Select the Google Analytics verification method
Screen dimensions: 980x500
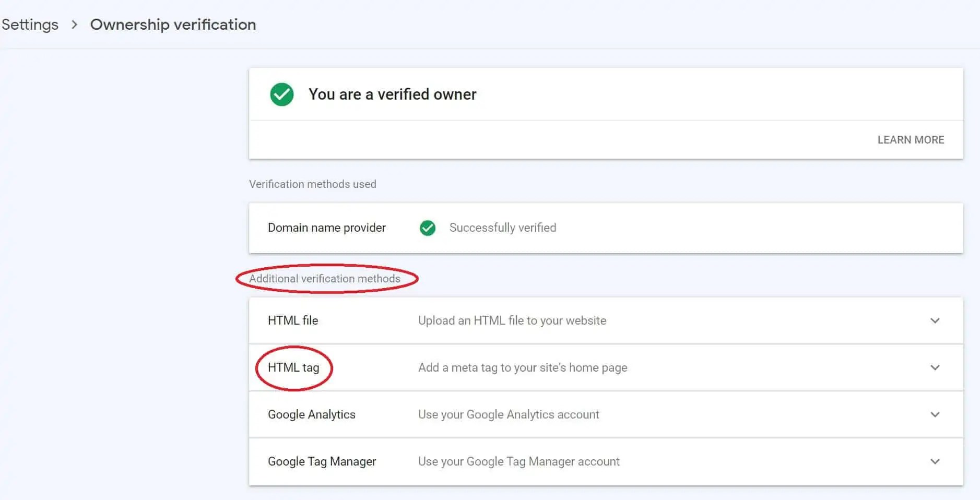[x=312, y=414]
